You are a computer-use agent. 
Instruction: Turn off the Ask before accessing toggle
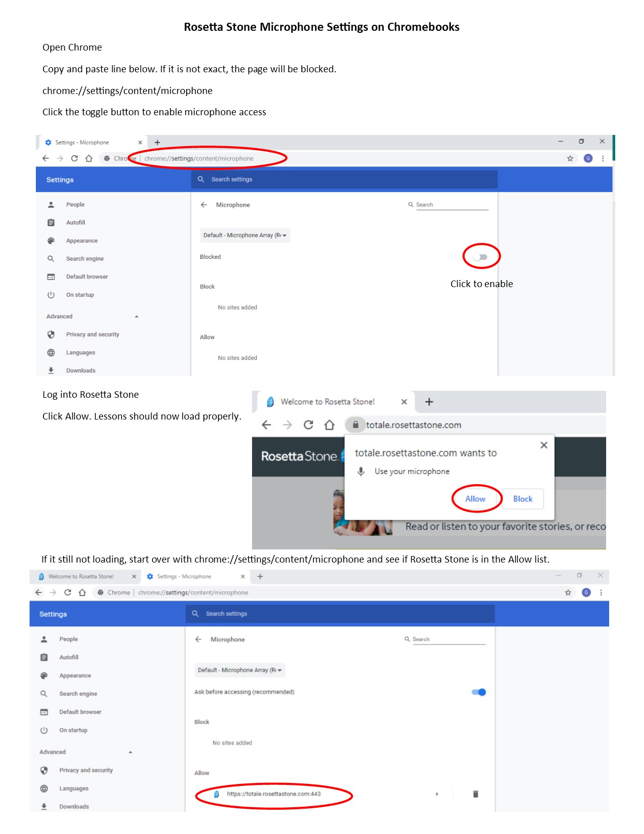(x=479, y=692)
